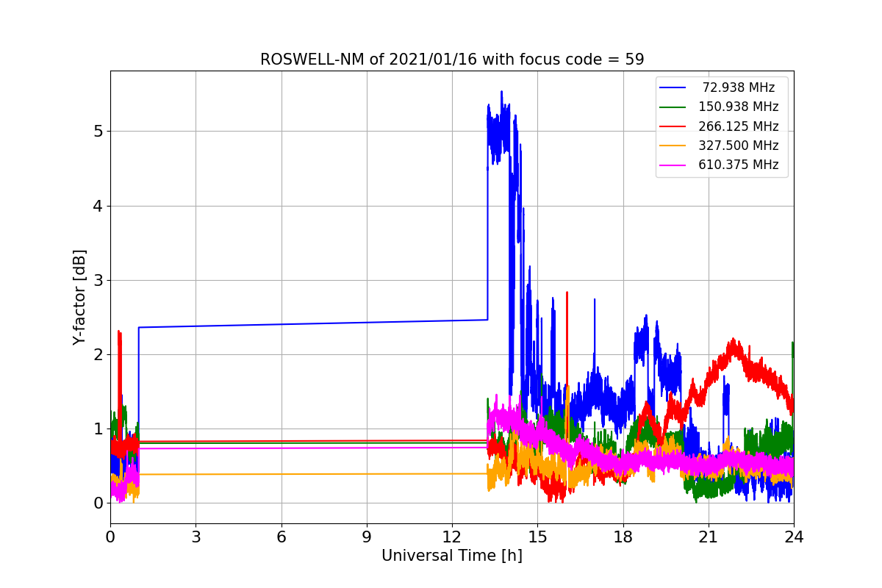Click the orange line swatch in the legend
882x588 pixels.
[x=673, y=146]
